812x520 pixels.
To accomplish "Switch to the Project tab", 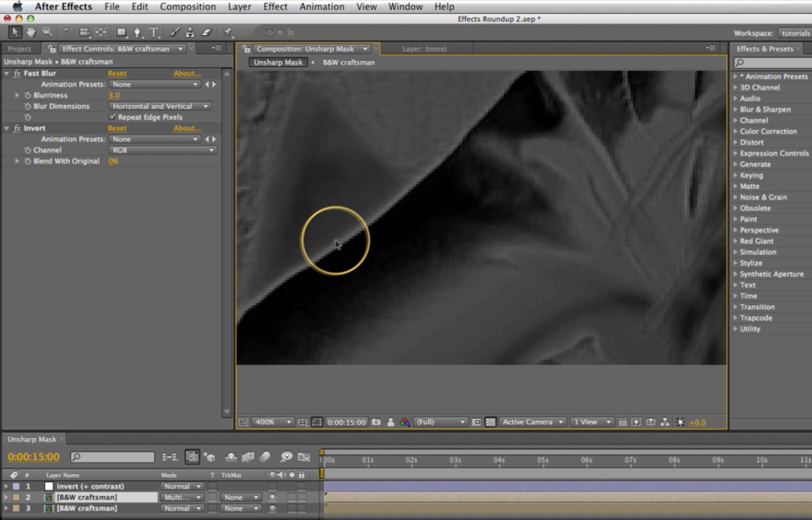I will [19, 49].
